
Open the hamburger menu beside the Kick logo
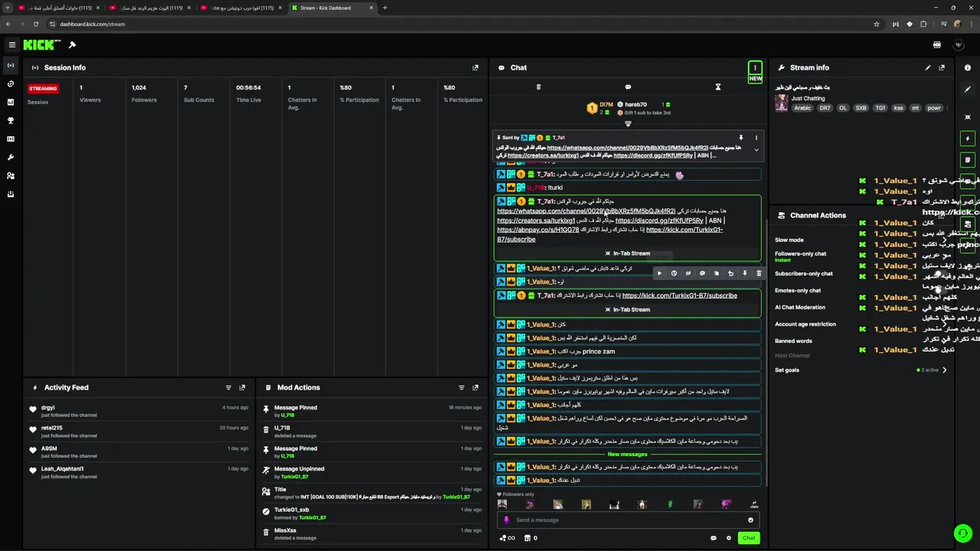(11, 45)
